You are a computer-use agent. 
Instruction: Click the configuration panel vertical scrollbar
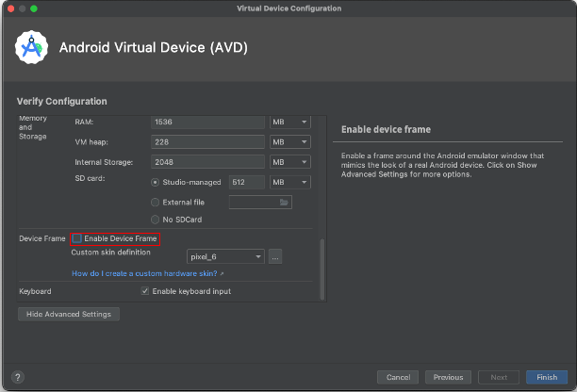tap(322, 269)
